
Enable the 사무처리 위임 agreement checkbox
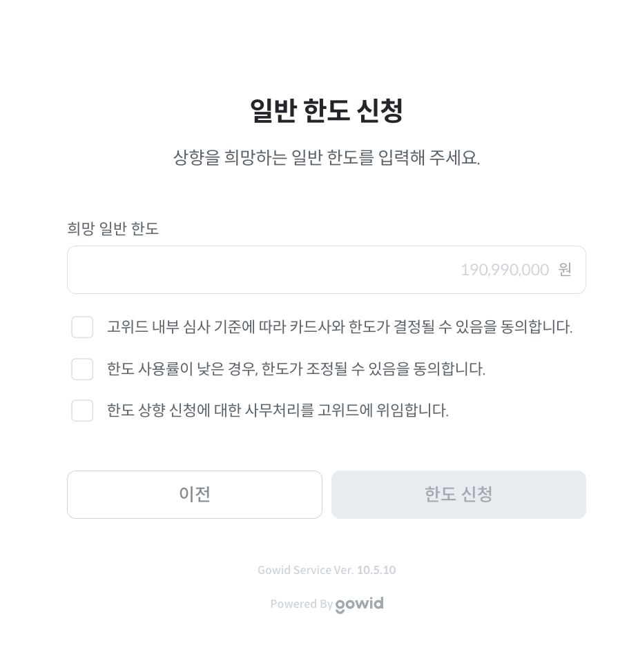pos(82,411)
